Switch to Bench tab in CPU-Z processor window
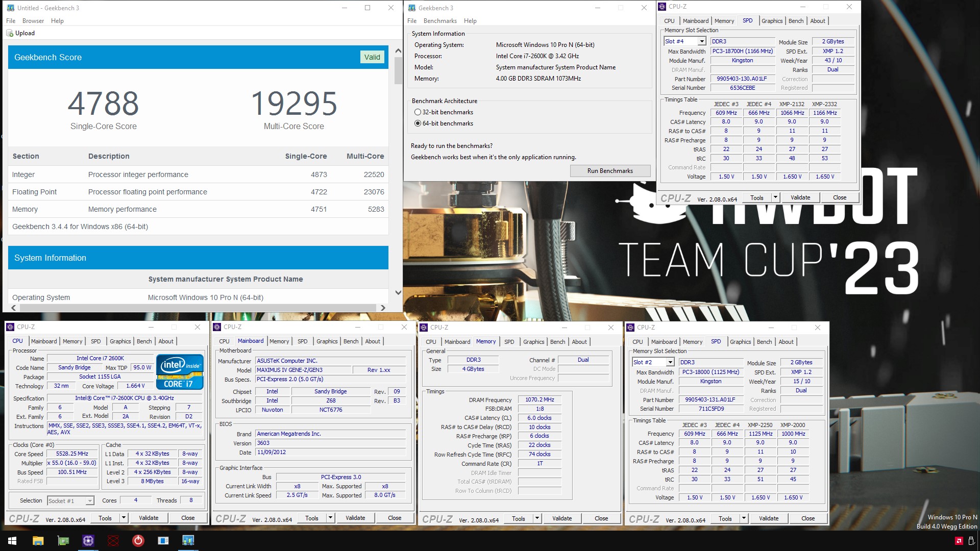This screenshot has height=551, width=980. point(144,341)
